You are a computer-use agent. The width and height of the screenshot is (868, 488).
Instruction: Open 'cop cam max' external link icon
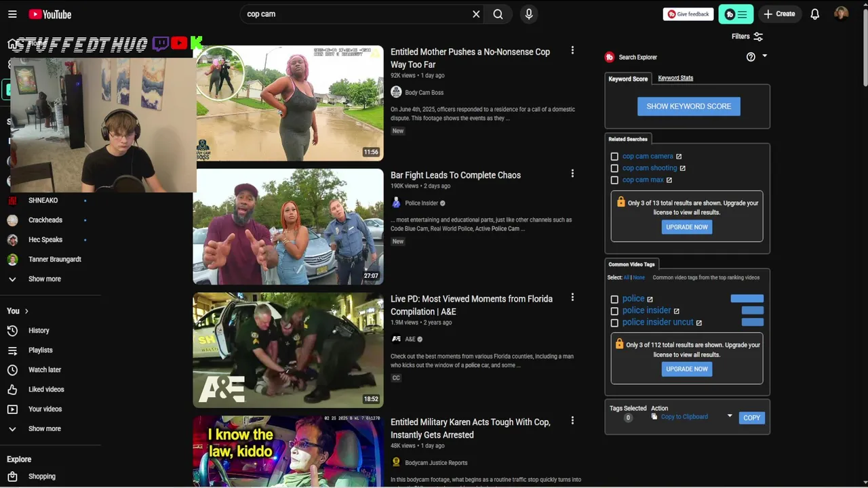[669, 180]
